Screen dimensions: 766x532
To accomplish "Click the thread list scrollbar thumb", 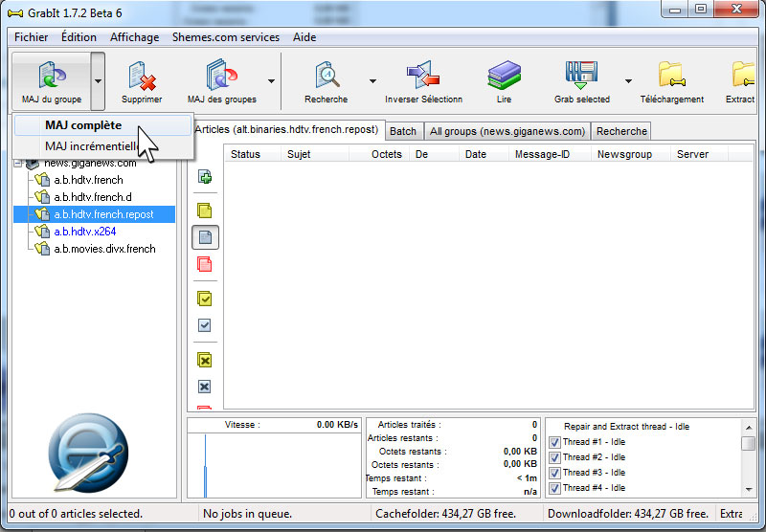I will 749,444.
